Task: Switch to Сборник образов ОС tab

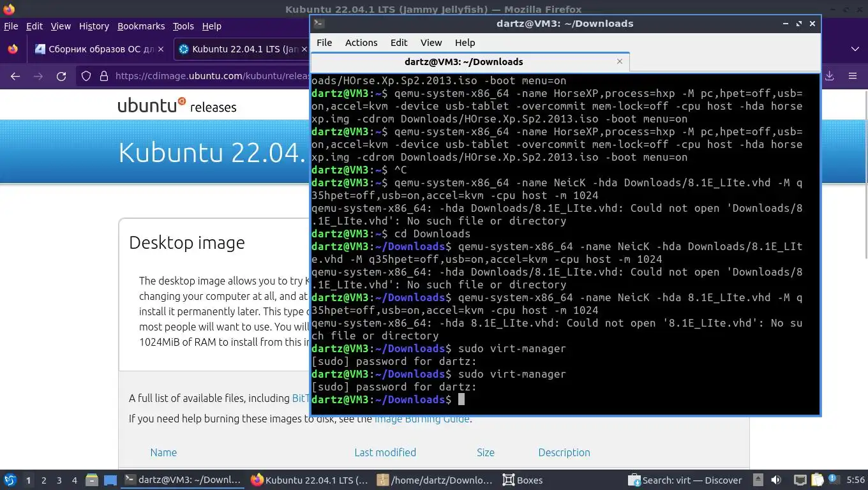Action: (x=99, y=49)
